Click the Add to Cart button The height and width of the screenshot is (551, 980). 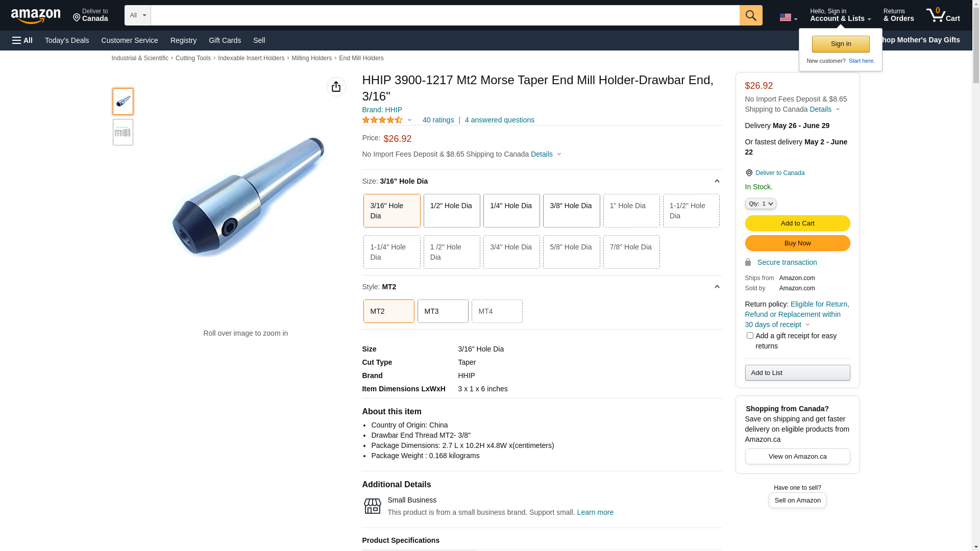[797, 223]
